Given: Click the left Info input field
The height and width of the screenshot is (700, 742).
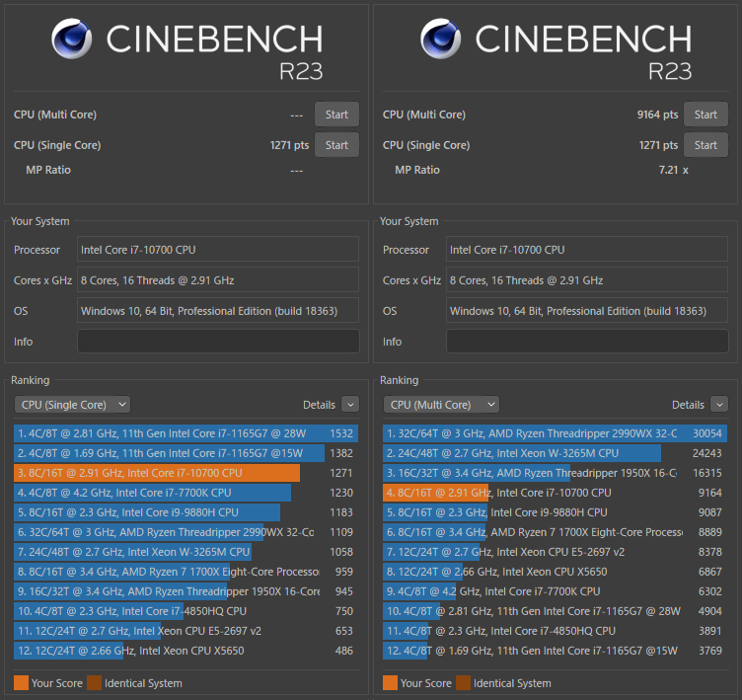Looking at the screenshot, I should click(218, 341).
